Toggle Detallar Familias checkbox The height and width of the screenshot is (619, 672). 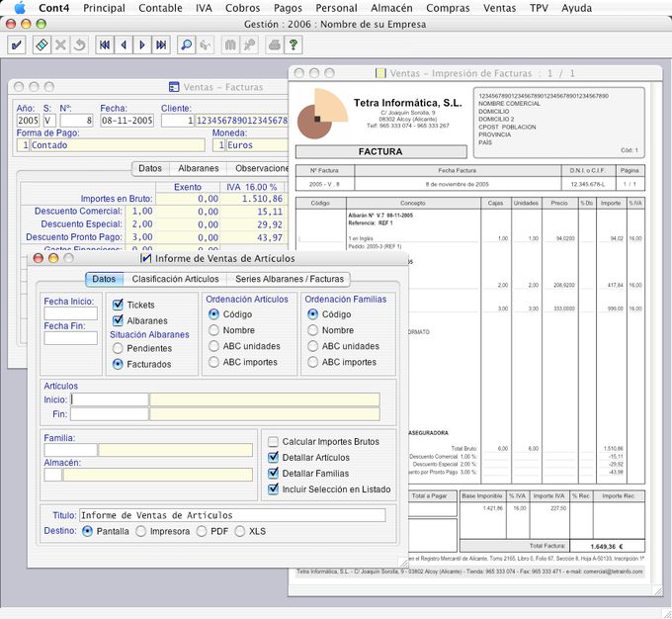pyautogui.click(x=274, y=474)
